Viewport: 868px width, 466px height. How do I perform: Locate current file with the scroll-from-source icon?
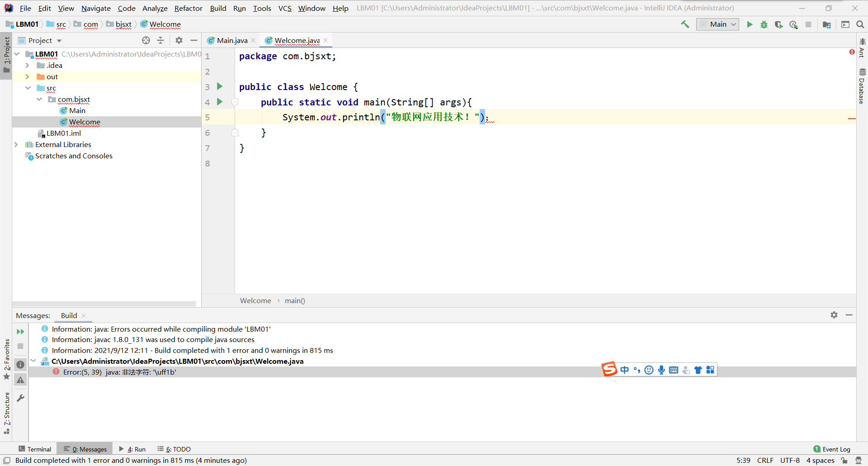pos(146,40)
